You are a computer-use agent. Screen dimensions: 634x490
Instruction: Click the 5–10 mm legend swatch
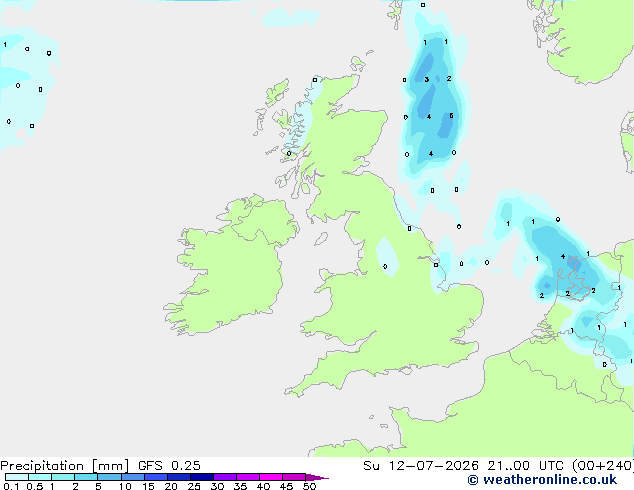pyautogui.click(x=109, y=477)
